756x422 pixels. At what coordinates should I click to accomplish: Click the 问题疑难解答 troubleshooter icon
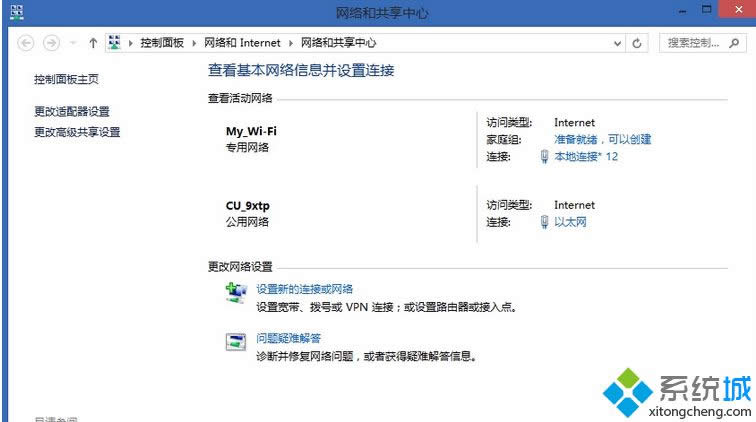235,342
